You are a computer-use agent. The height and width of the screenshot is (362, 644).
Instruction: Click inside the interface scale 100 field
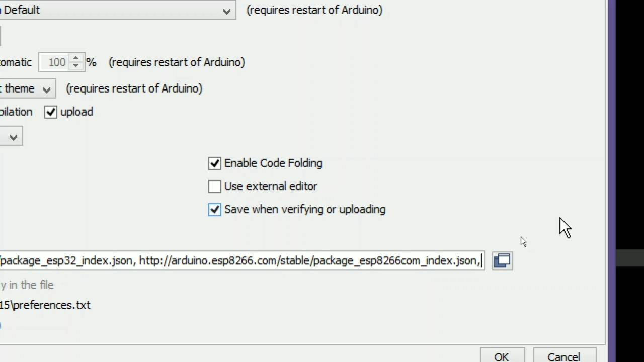[x=55, y=62]
